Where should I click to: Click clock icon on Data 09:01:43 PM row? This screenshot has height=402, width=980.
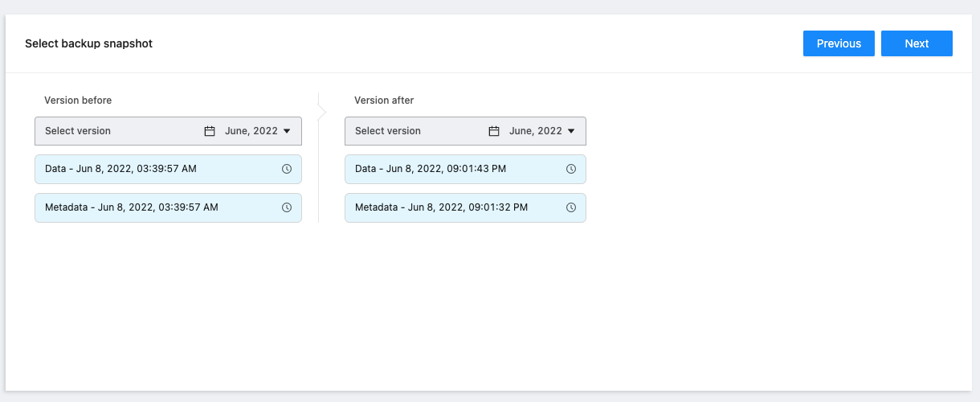(x=571, y=169)
